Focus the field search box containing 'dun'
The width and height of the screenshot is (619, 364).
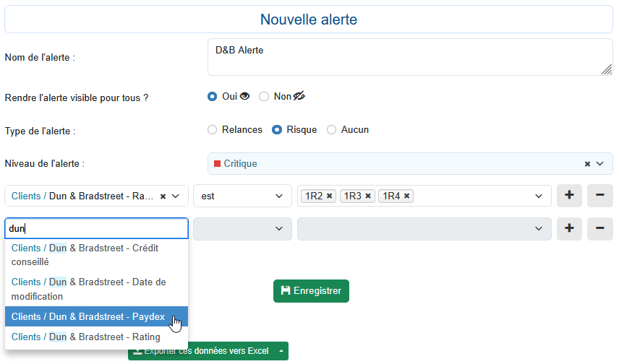click(96, 228)
